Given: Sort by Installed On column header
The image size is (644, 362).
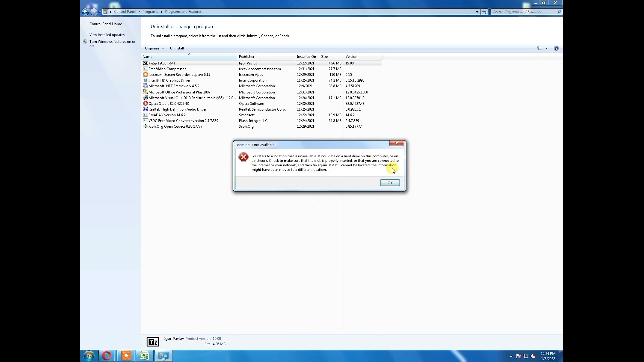Looking at the screenshot, I should click(x=307, y=56).
